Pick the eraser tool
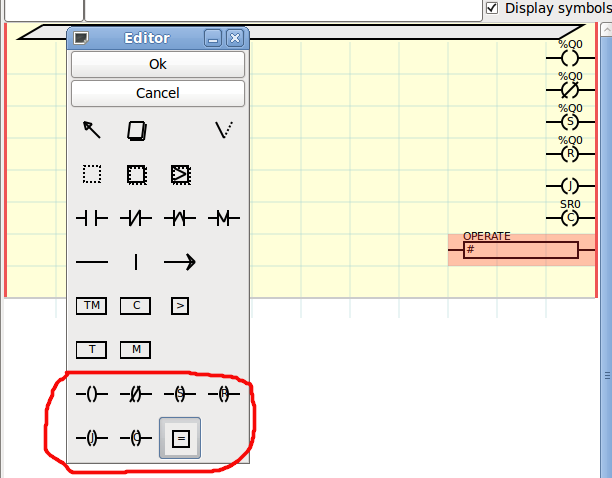 coord(136,130)
